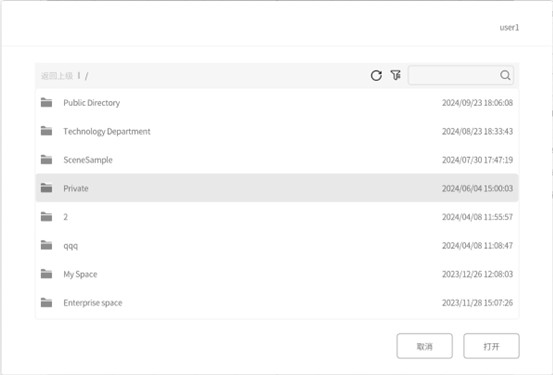Click the 打开 open button

click(x=491, y=346)
